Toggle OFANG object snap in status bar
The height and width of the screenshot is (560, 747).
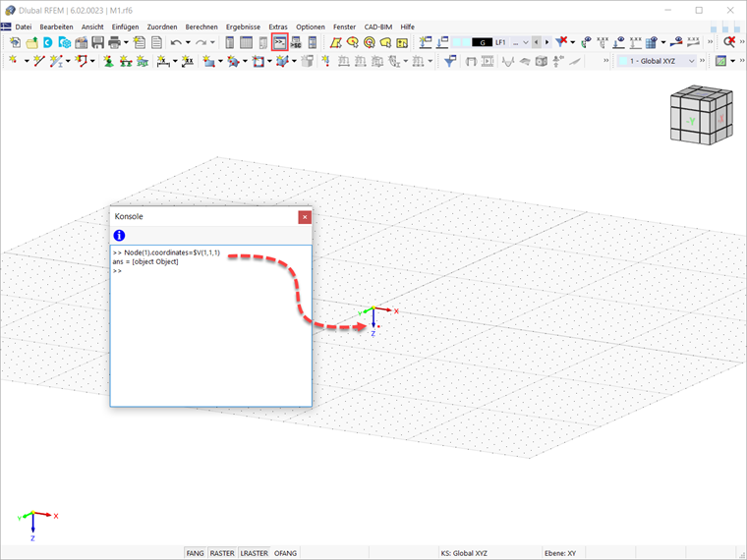coord(285,553)
